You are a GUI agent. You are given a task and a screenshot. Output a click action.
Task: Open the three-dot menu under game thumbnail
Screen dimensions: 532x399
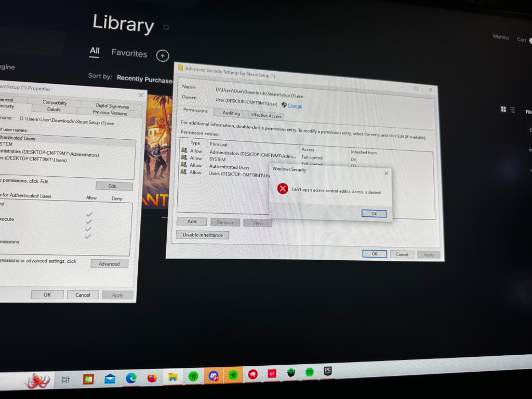[165, 217]
